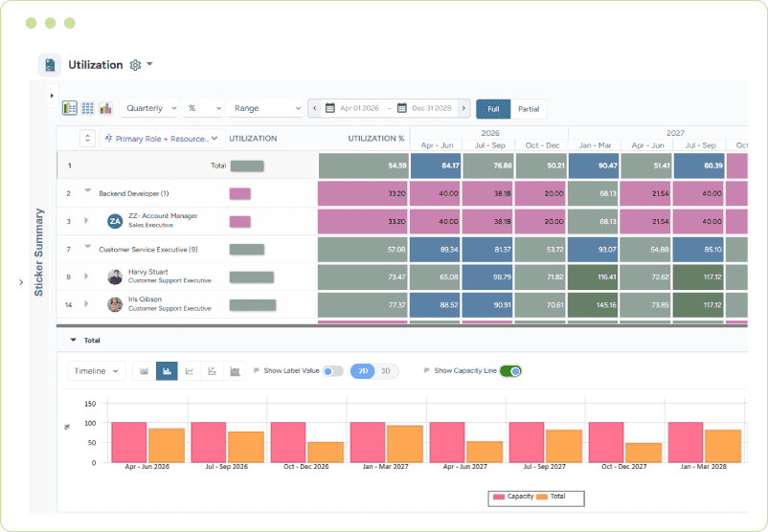Select the Partial utilization option
The height and width of the screenshot is (532, 768).
click(529, 109)
